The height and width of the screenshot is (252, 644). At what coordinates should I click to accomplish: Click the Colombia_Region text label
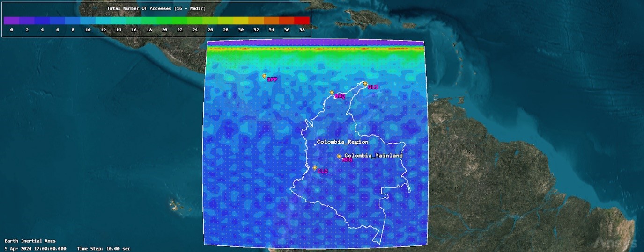click(x=342, y=142)
